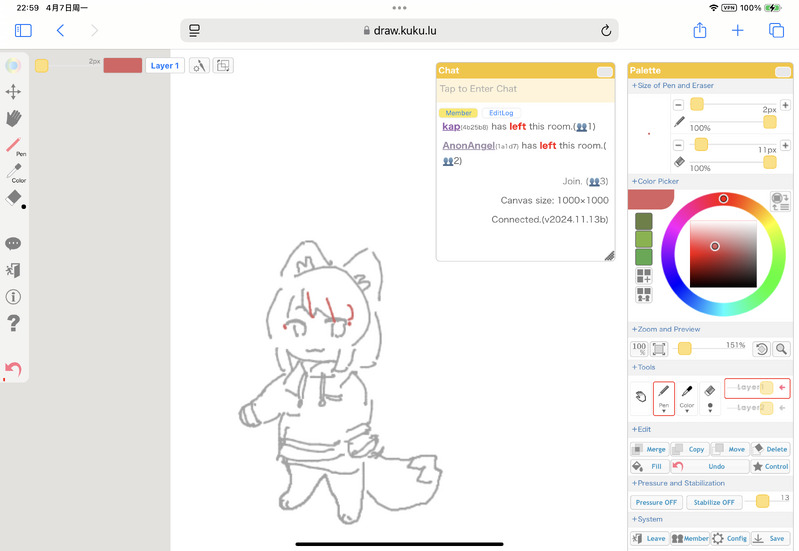Toggle Stabilize OFF button
Viewport: 799px width, 551px height.
pyautogui.click(x=714, y=502)
